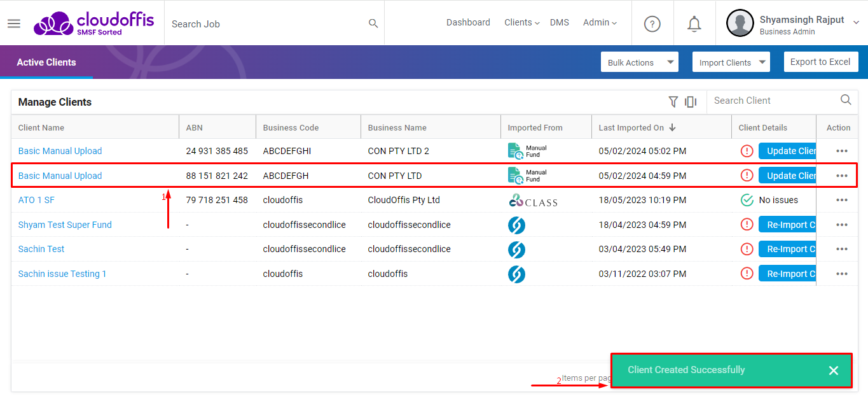Click warning icon for Shyam Test Super Fund
Image resolution: width=868 pixels, height=403 pixels.
(747, 225)
